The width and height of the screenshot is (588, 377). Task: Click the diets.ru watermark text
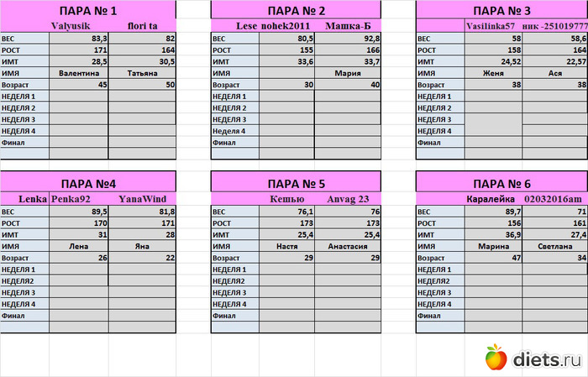[x=545, y=359]
